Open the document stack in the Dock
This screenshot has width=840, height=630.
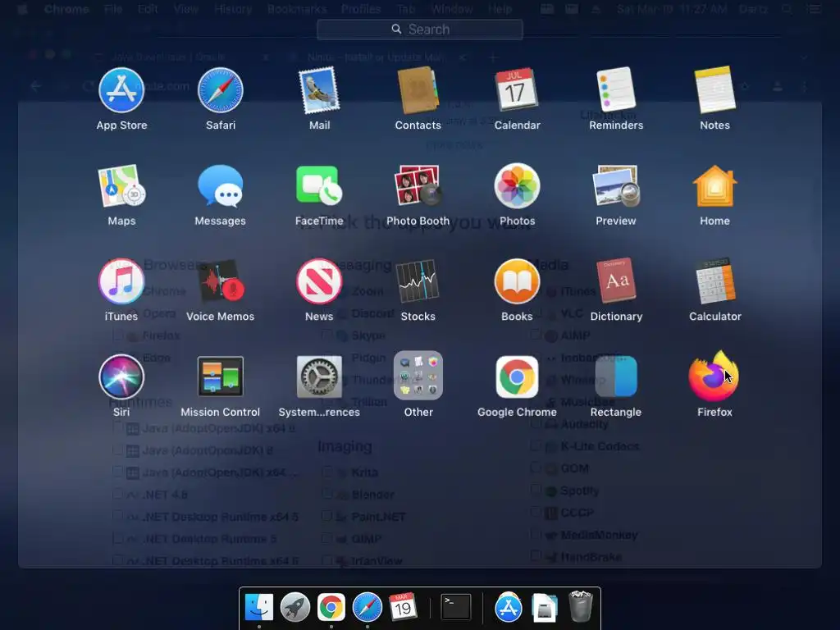(545, 608)
